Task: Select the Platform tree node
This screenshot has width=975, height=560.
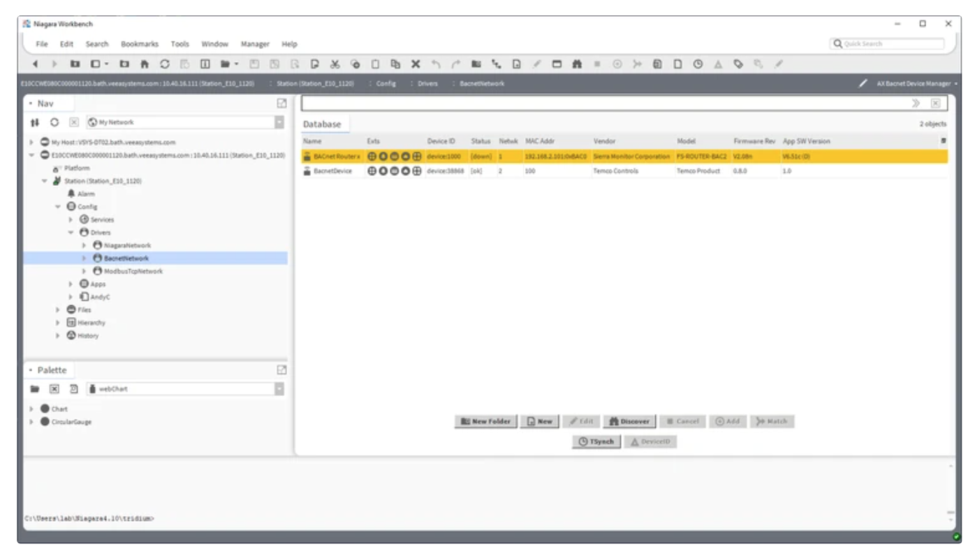Action: (x=77, y=168)
